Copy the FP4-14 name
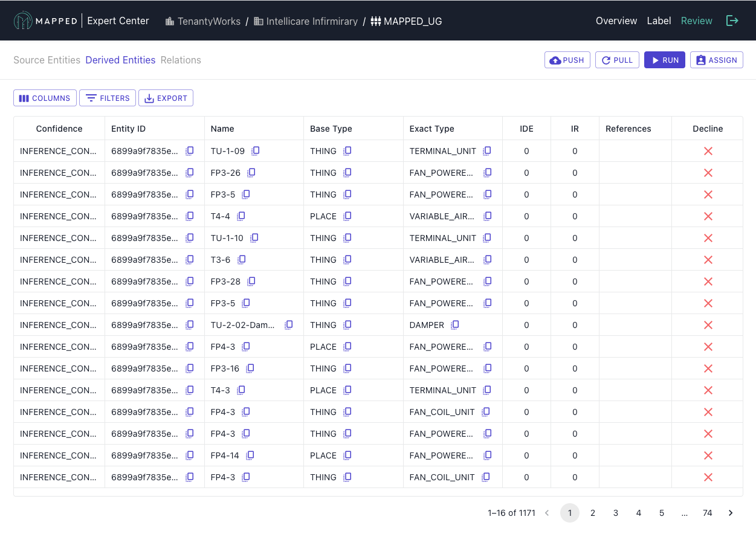This screenshot has width=756, height=534. pos(250,455)
